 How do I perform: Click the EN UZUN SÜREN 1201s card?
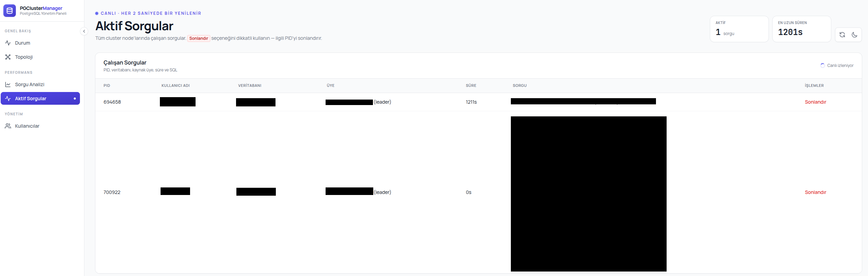[x=802, y=29]
